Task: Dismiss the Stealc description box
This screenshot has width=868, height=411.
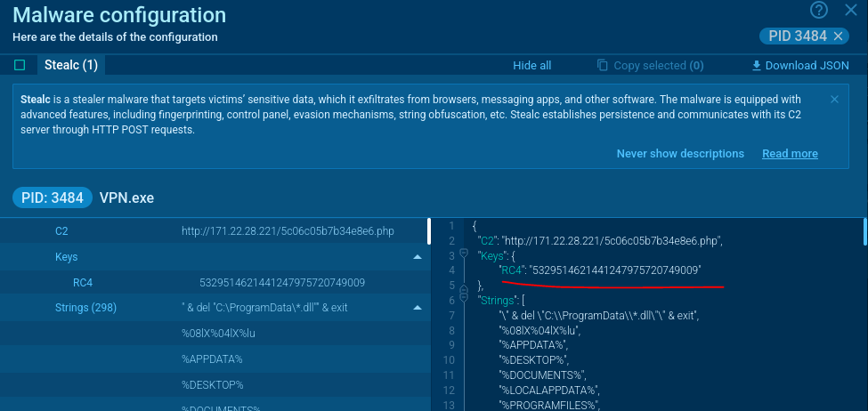Action: tap(834, 100)
